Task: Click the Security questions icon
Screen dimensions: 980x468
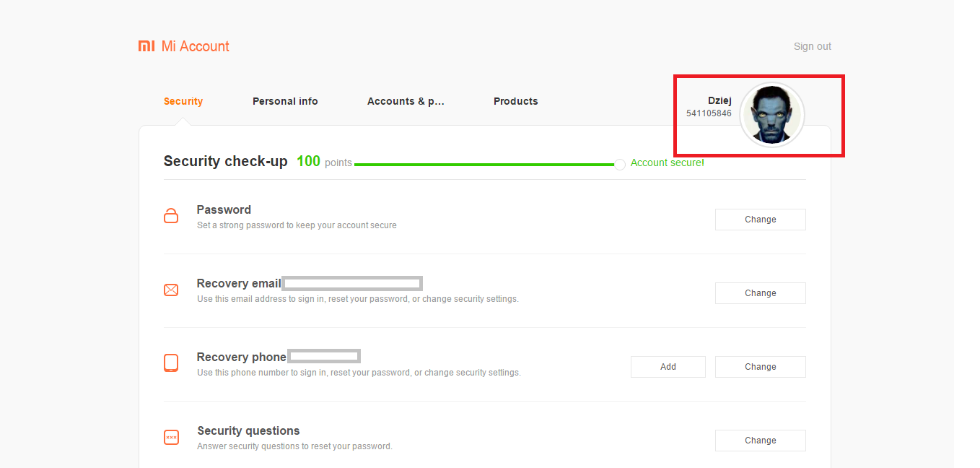Action: pos(171,437)
